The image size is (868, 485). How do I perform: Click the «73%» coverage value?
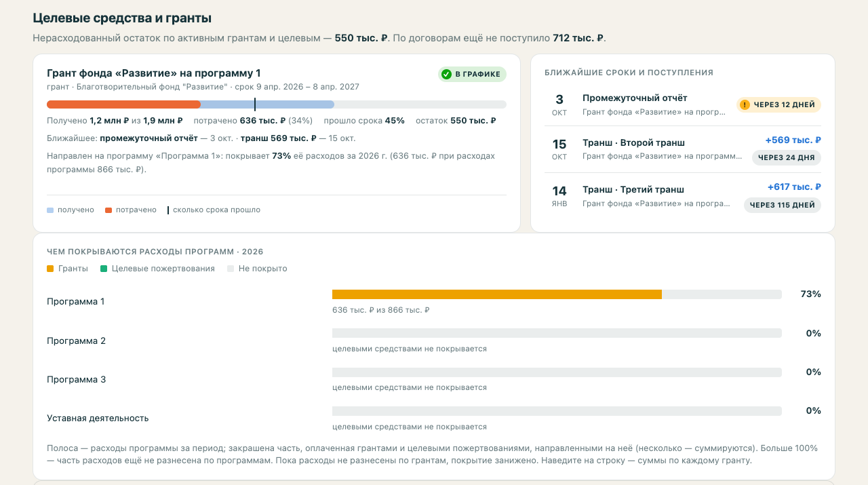(811, 294)
